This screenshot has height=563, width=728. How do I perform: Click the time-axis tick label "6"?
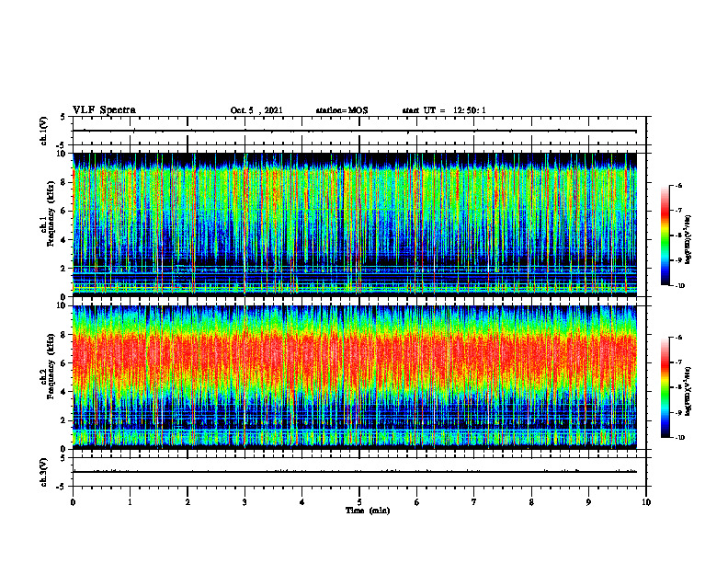417,502
